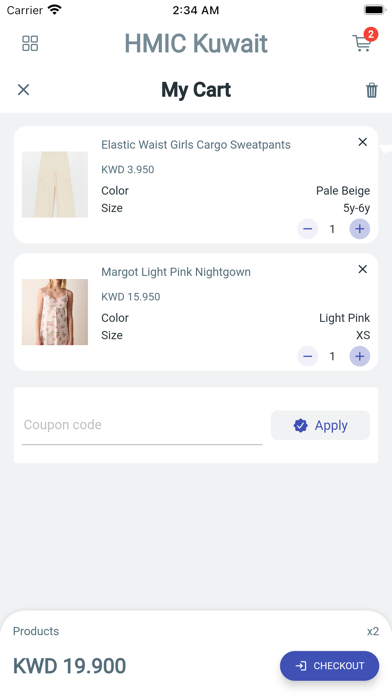The width and height of the screenshot is (392, 696).
Task: Open the Elastic Waist Girls Cargo Sweatpants title
Action: coord(196,145)
